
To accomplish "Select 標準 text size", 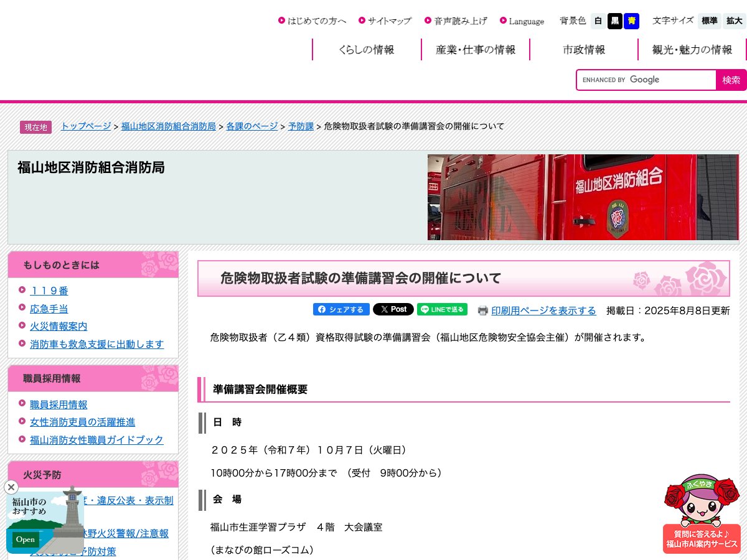I will [710, 21].
